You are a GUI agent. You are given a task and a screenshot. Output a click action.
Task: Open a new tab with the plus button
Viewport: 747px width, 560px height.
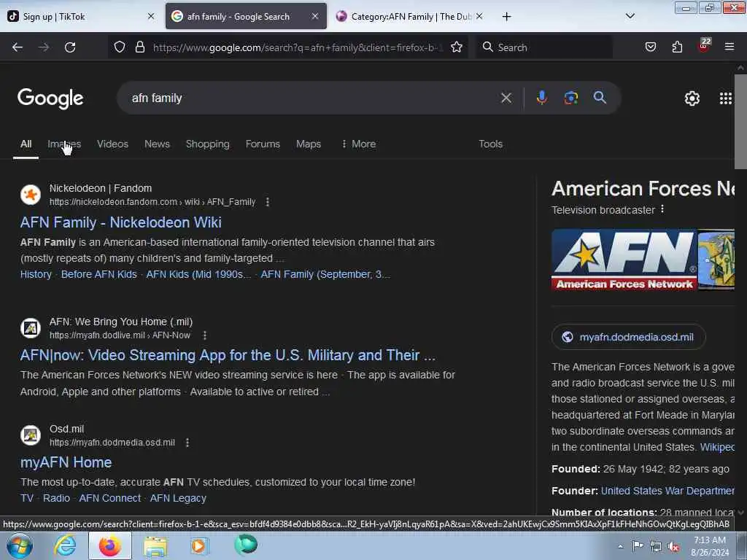tap(506, 17)
